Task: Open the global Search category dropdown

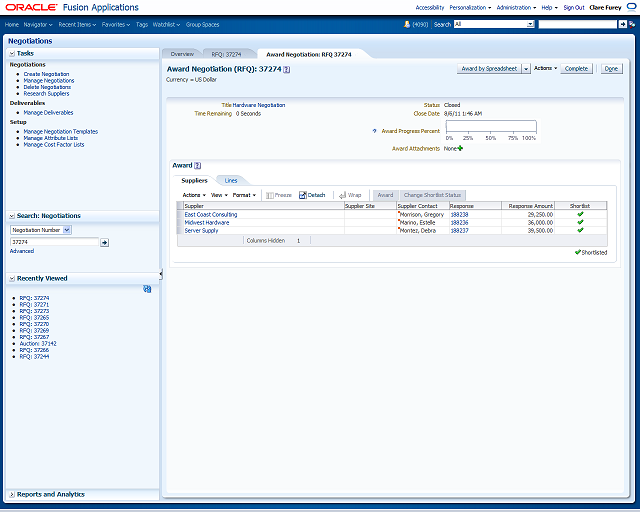Action: [530, 24]
